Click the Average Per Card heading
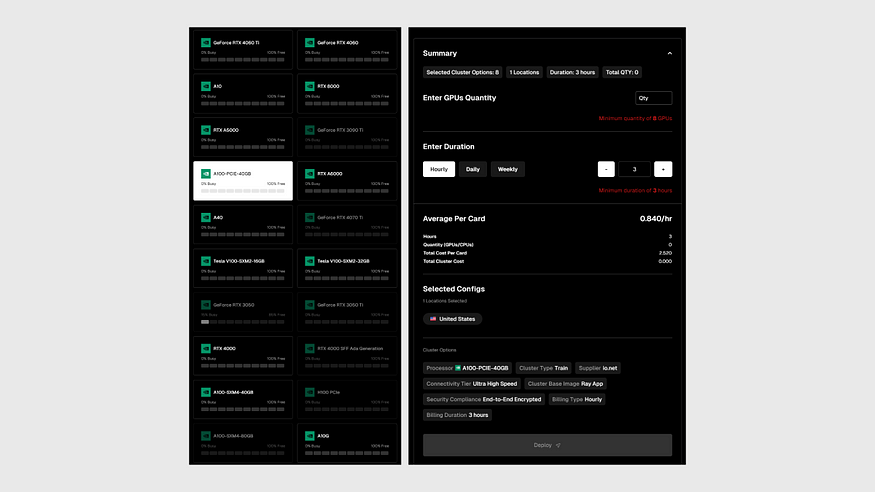This screenshot has height=492, width=875. (x=454, y=219)
